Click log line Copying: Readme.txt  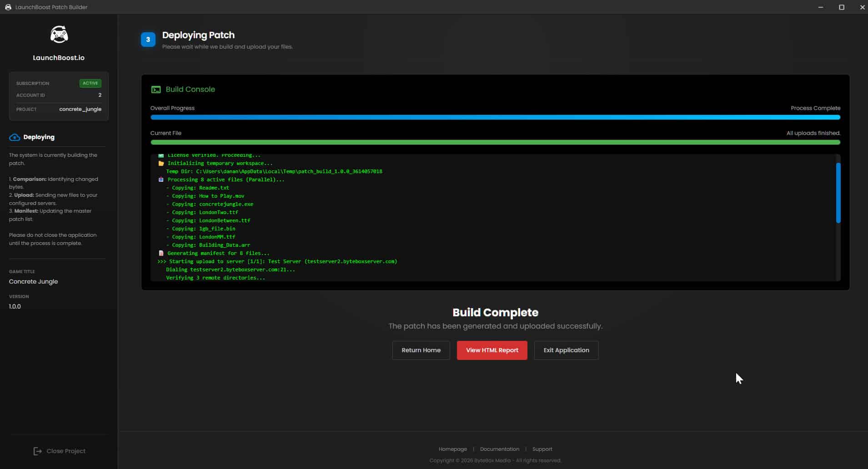click(x=198, y=188)
